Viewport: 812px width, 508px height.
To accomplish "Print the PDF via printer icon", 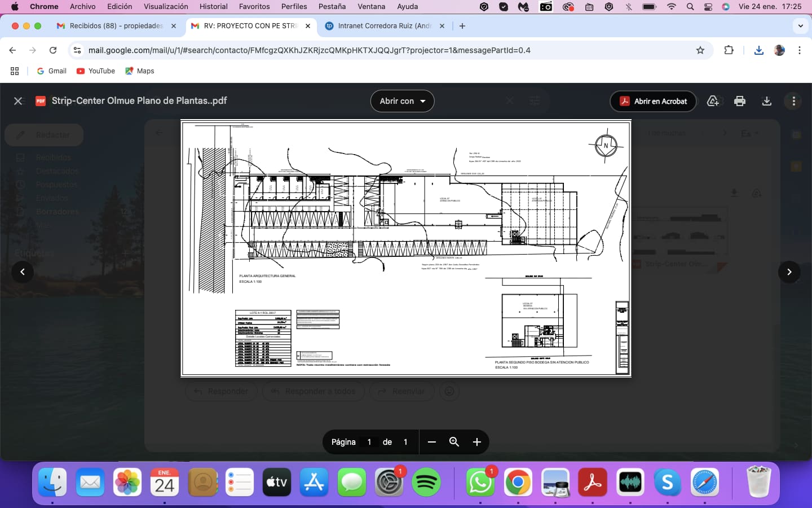I will click(x=740, y=101).
